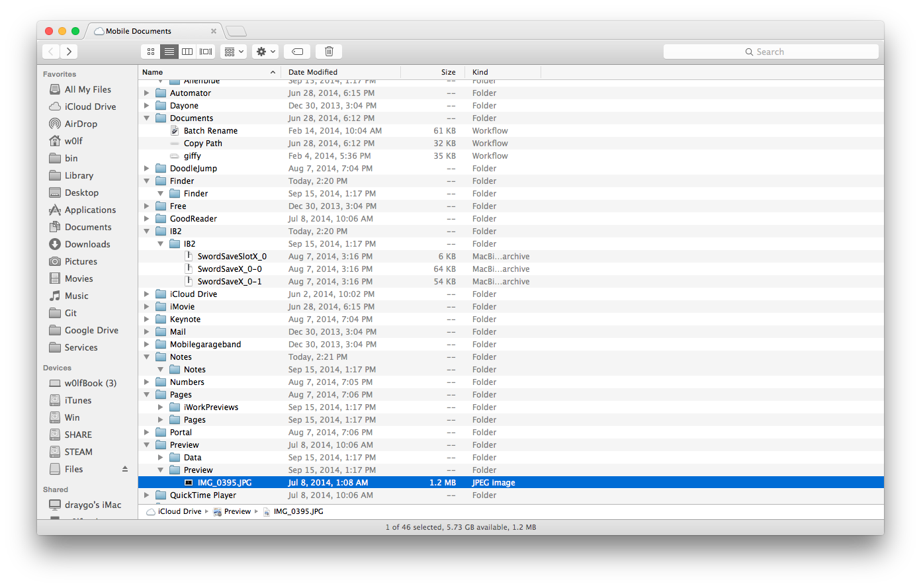Image resolution: width=921 pixels, height=588 pixels.
Task: Open the item arrangement dropdown
Action: [x=234, y=52]
